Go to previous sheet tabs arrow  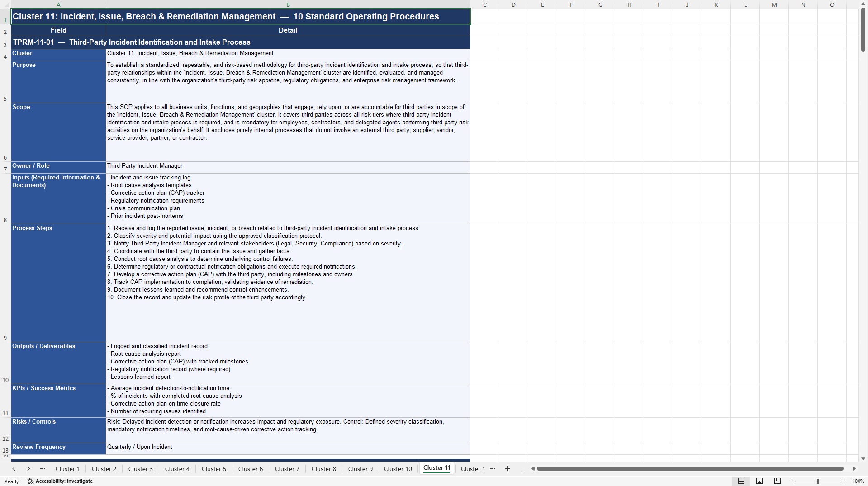(14, 469)
